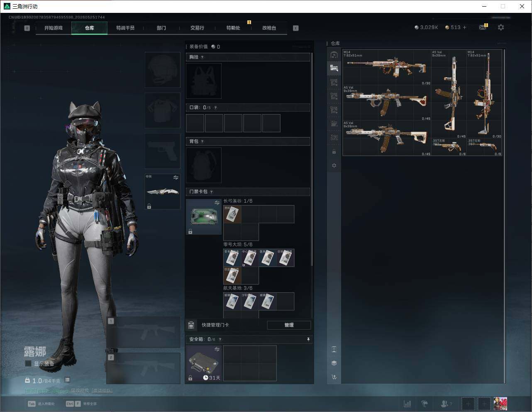The image size is (532, 412).
Task: Toggle the pin icon on 安全箱 header
Action: click(x=308, y=339)
